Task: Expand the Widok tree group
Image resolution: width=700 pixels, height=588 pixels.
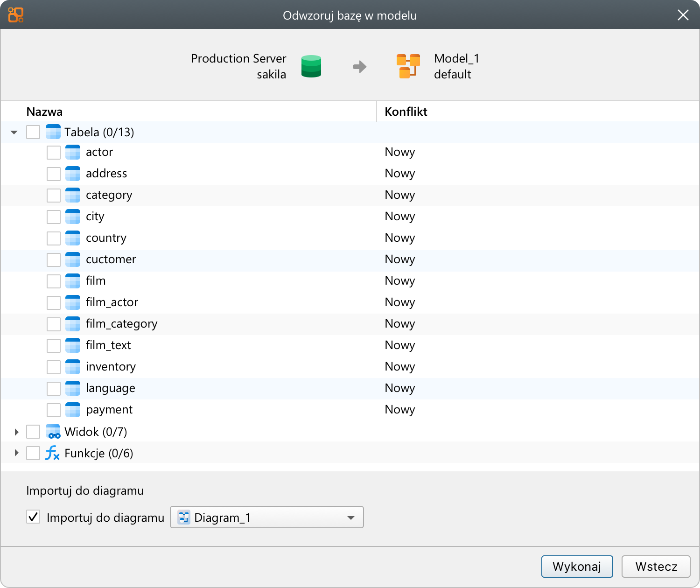Action: click(16, 432)
